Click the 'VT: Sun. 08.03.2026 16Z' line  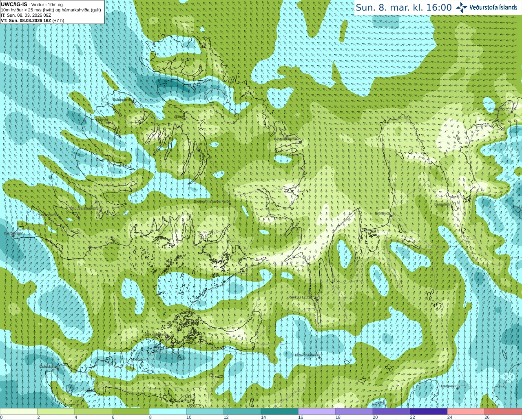(x=26, y=20)
